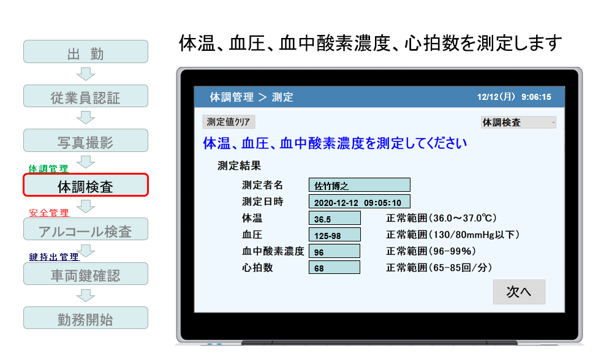609x364 pixels.
Task: Click the 勤務開始 step
Action: coord(85,318)
